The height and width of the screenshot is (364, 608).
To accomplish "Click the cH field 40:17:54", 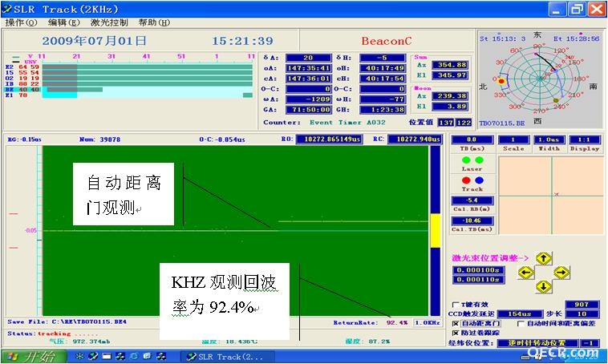I will tap(383, 79).
